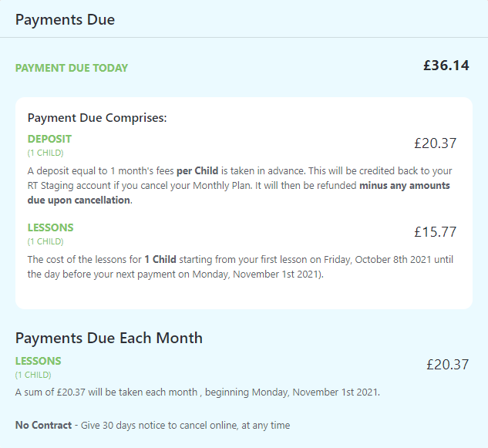
Task: Select the monthly LESSONS label
Action: pyautogui.click(x=39, y=361)
